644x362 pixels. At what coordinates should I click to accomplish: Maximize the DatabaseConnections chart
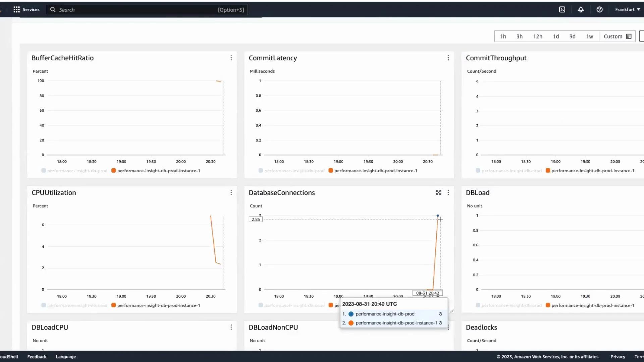[438, 192]
